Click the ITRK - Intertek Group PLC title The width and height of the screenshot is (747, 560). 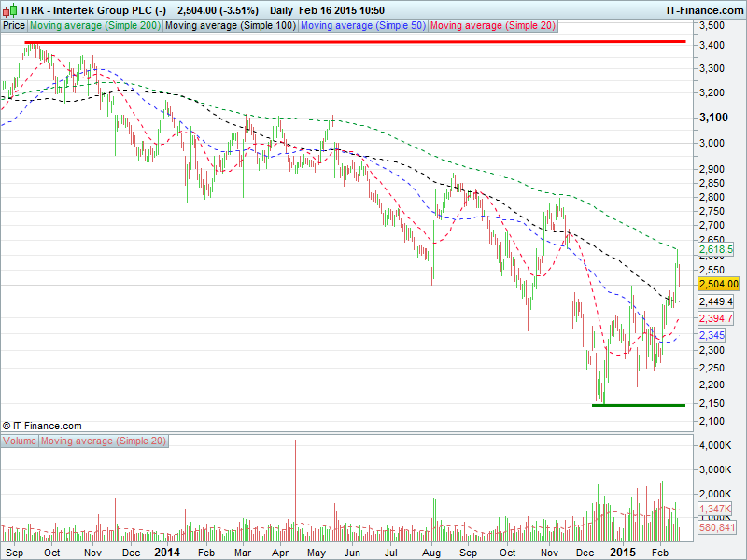(x=93, y=10)
